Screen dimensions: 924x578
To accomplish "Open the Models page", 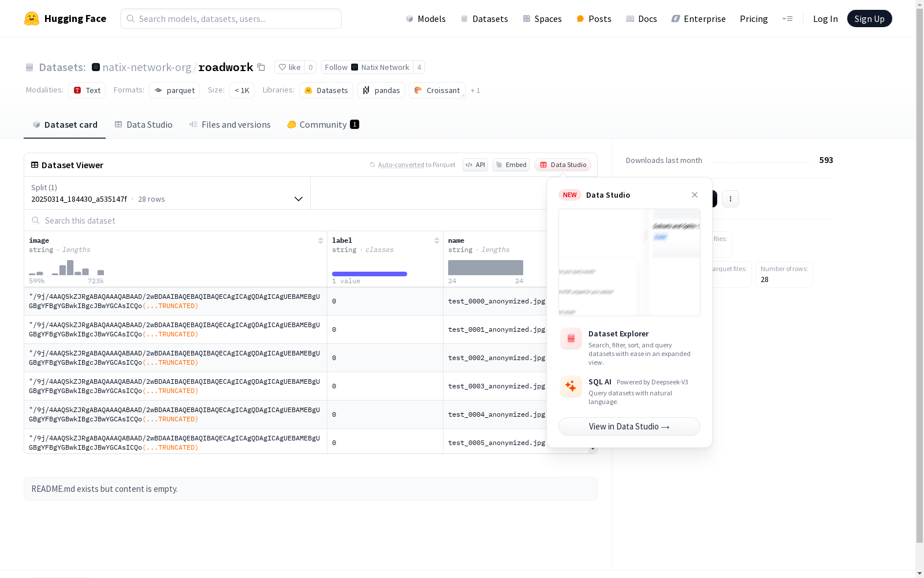I will click(426, 18).
